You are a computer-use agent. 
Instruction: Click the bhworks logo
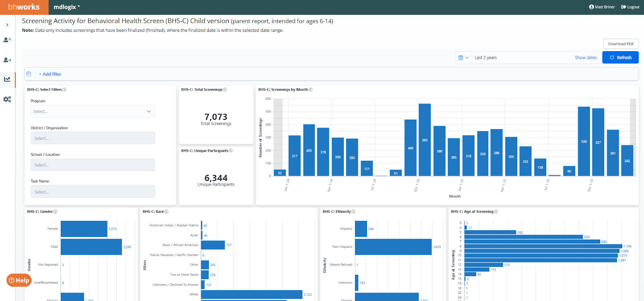point(24,7)
